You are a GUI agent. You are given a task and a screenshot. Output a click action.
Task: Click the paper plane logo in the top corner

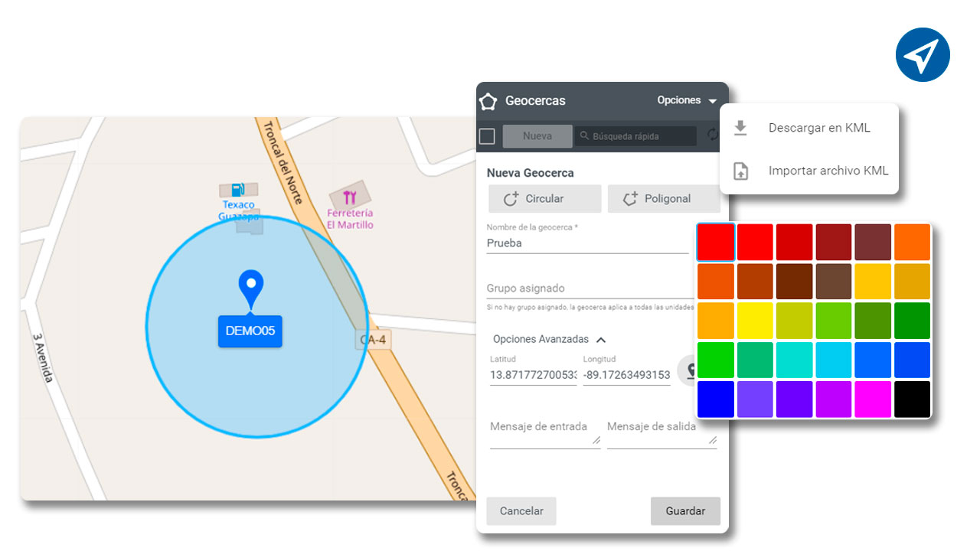(x=923, y=54)
